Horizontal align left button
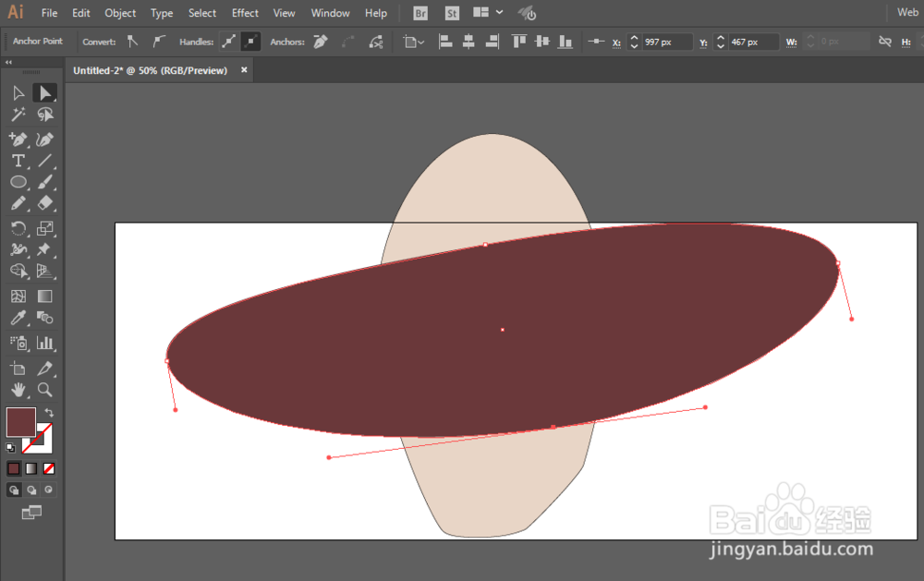Viewport: 924px width, 581px height. coord(445,42)
